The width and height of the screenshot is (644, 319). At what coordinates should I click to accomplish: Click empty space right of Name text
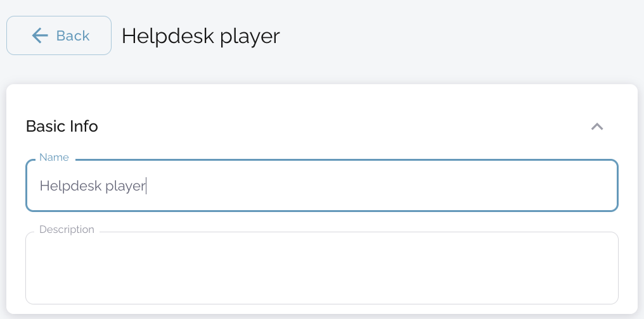coord(380,185)
